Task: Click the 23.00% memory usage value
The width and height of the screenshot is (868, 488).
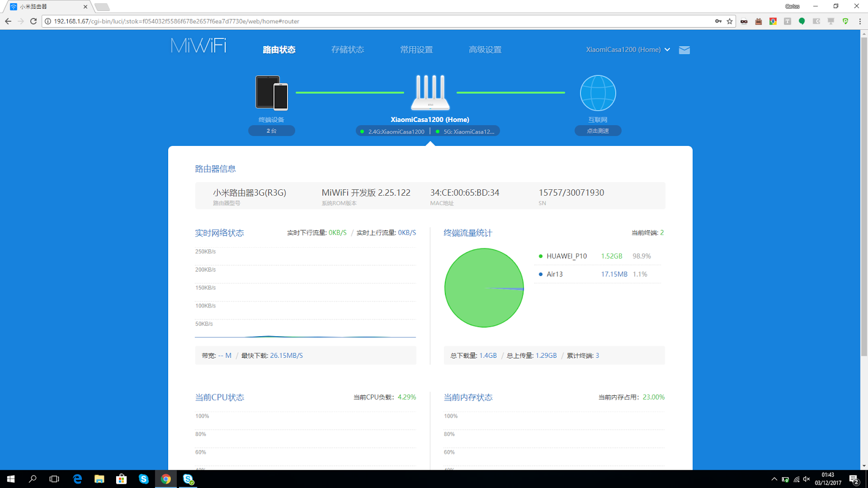Action: tap(654, 397)
